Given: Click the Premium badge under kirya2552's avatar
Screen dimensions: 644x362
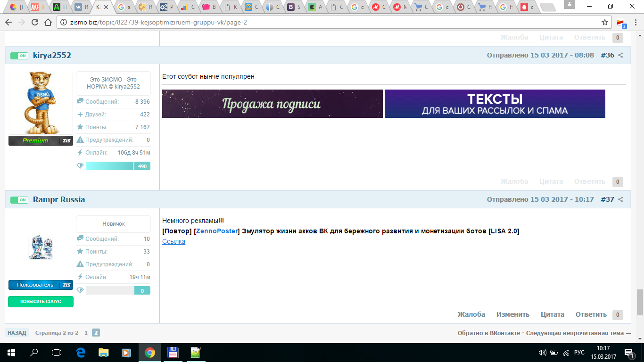Looking at the screenshot, I should pyautogui.click(x=41, y=140).
